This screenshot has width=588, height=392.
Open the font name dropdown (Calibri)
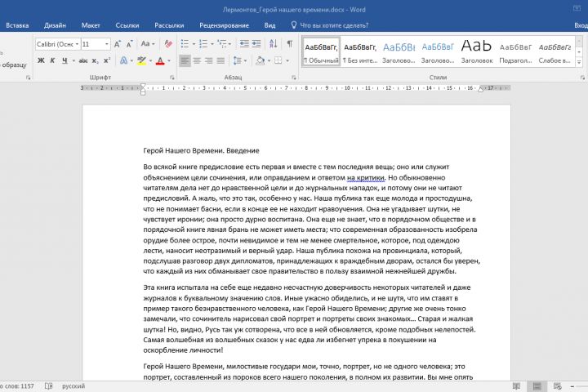(77, 44)
